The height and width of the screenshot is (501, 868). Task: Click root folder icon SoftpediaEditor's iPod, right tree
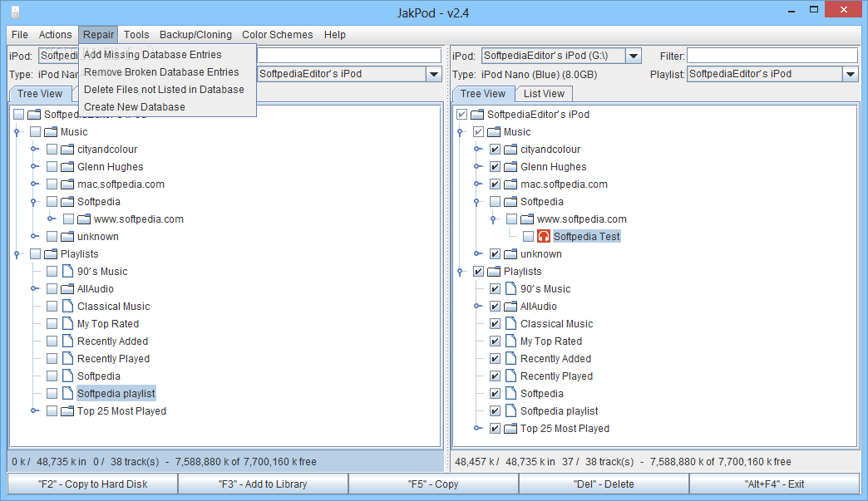click(477, 115)
